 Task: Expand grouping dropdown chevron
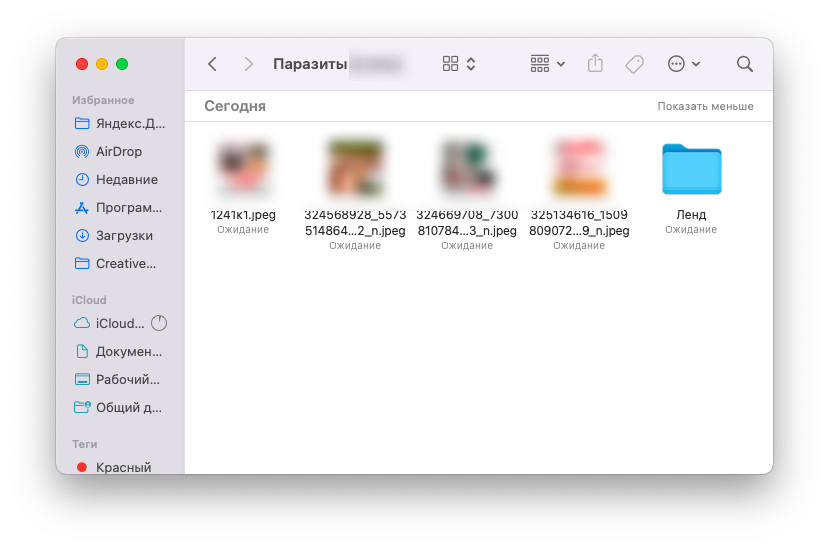point(561,64)
